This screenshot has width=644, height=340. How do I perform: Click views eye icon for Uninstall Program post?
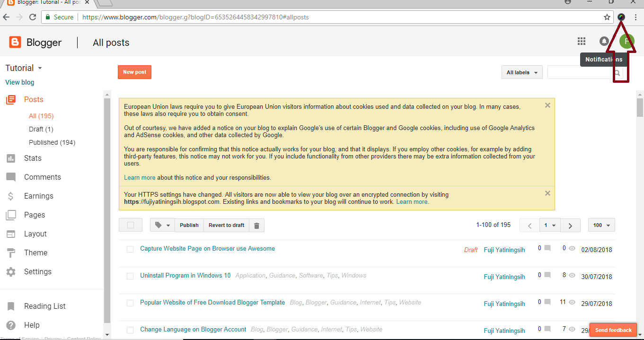572,275
